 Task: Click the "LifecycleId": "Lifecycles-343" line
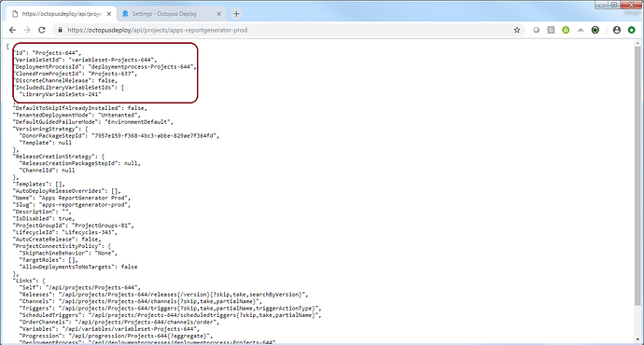coord(65,232)
